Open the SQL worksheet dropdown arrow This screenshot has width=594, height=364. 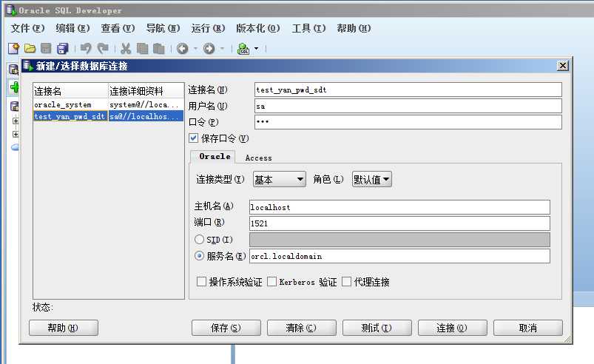(257, 49)
